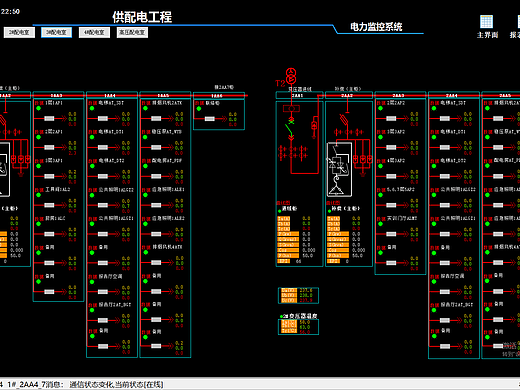Click the 1AA6 cabinet header label

tap(217, 96)
